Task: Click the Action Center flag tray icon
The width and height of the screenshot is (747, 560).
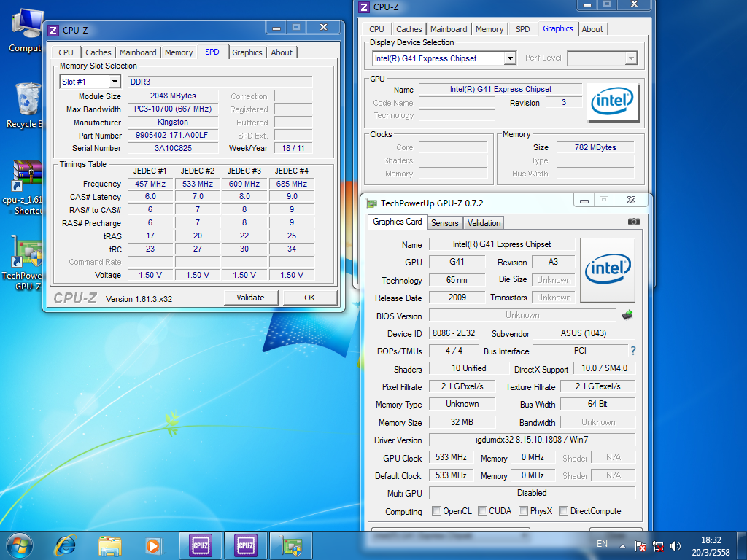Action: click(640, 546)
